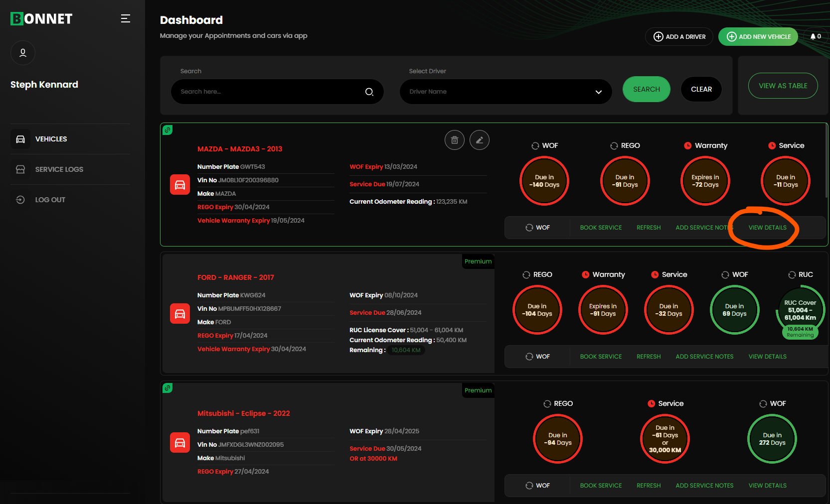
Task: Edit the Mazda3 vehicle with pencil icon
Action: pyautogui.click(x=480, y=140)
